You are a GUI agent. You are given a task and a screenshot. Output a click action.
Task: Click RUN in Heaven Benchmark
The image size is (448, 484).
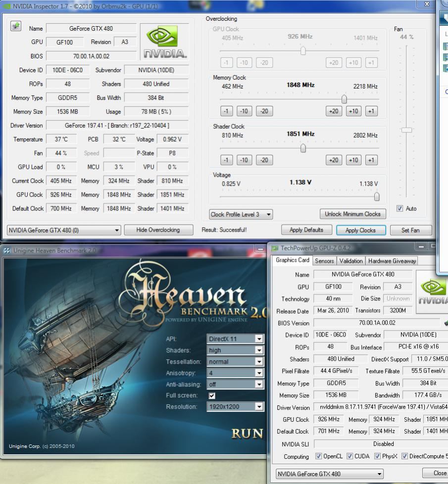pyautogui.click(x=248, y=434)
